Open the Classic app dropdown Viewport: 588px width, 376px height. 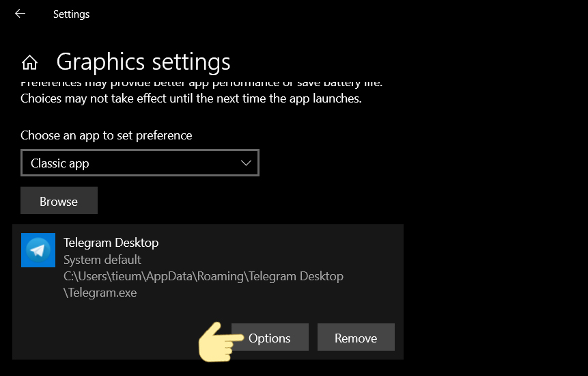point(140,163)
